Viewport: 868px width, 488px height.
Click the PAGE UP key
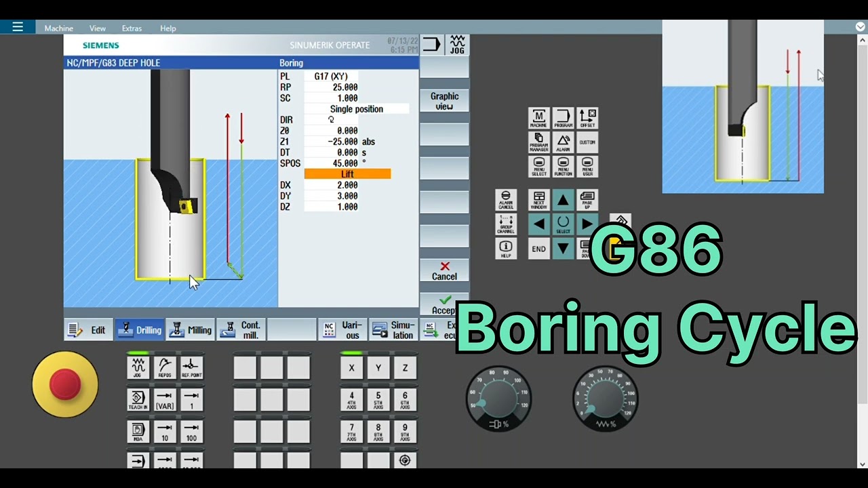[587, 200]
